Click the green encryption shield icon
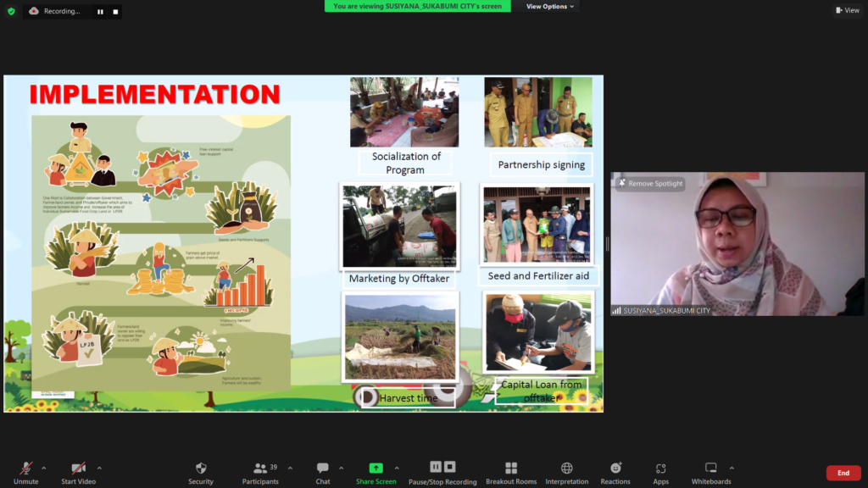Image resolution: width=868 pixels, height=488 pixels. coord(11,11)
